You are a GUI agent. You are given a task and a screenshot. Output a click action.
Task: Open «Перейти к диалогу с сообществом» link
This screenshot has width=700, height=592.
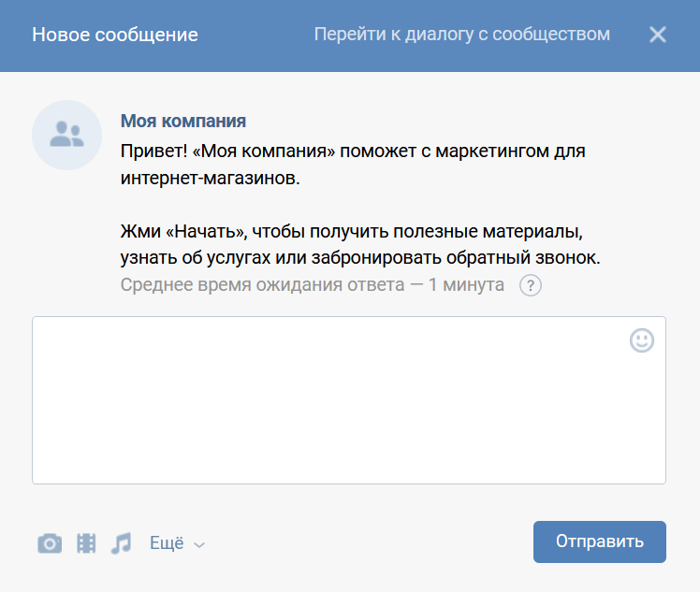point(461,35)
